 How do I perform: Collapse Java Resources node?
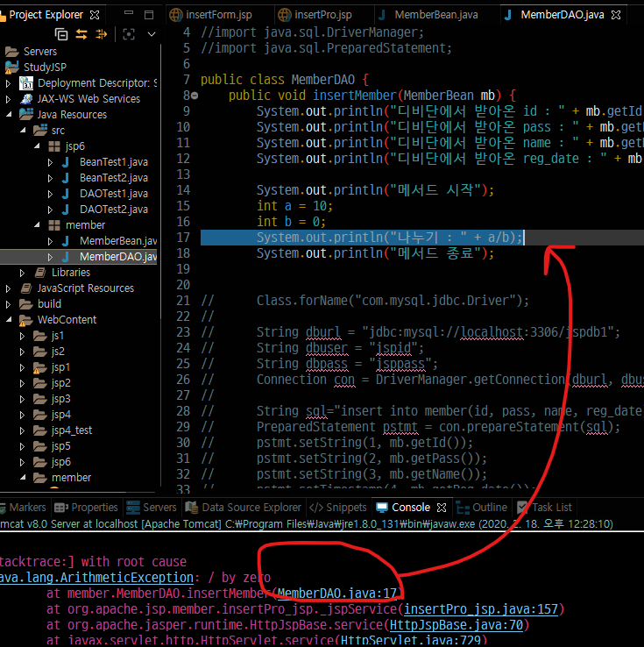click(9, 115)
